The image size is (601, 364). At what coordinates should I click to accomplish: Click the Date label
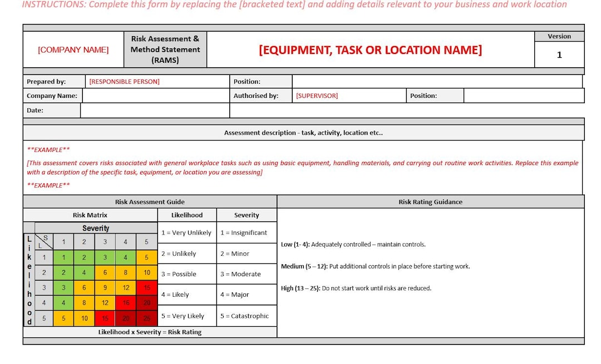click(35, 110)
